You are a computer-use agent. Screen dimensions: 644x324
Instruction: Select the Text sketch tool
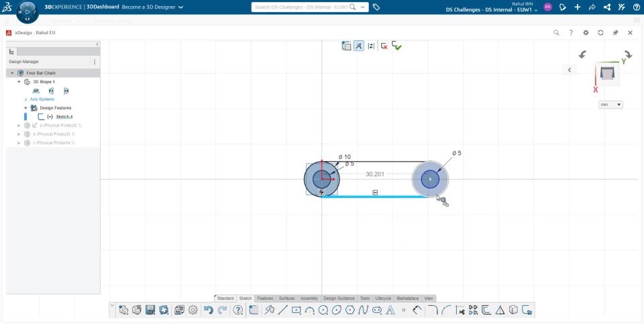(390, 310)
